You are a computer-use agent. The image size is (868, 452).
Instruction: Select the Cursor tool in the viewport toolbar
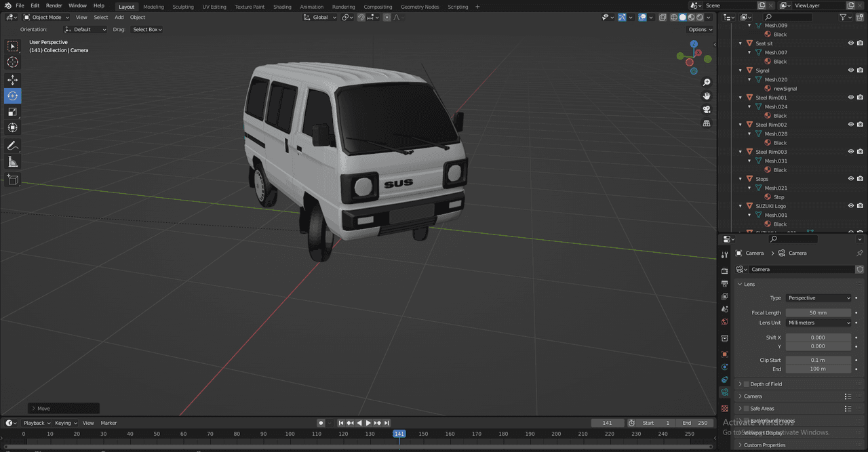click(13, 62)
